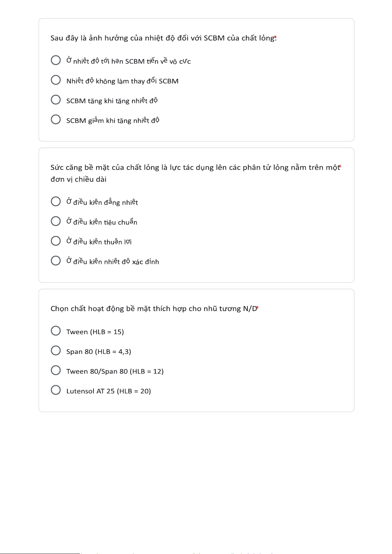Choose 'Nhiệt độ không làm thay đổi SCBM' option
The image size is (392, 554).
pyautogui.click(x=56, y=80)
